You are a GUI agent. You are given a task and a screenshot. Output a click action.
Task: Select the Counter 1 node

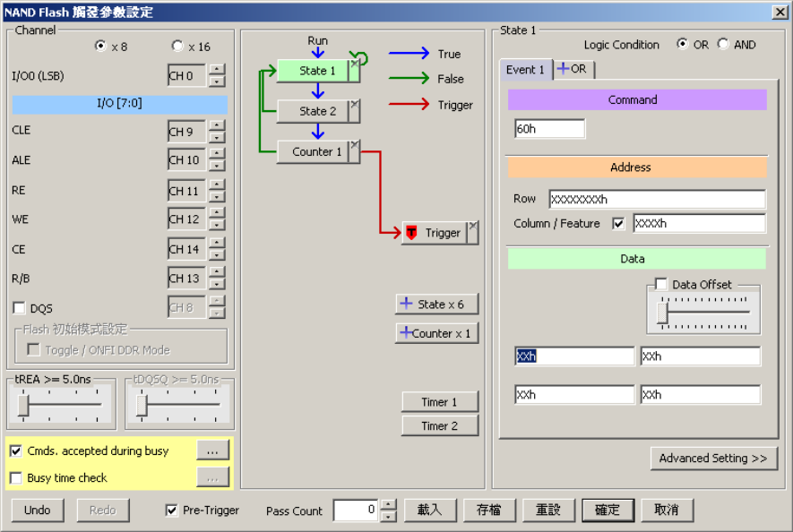(313, 151)
